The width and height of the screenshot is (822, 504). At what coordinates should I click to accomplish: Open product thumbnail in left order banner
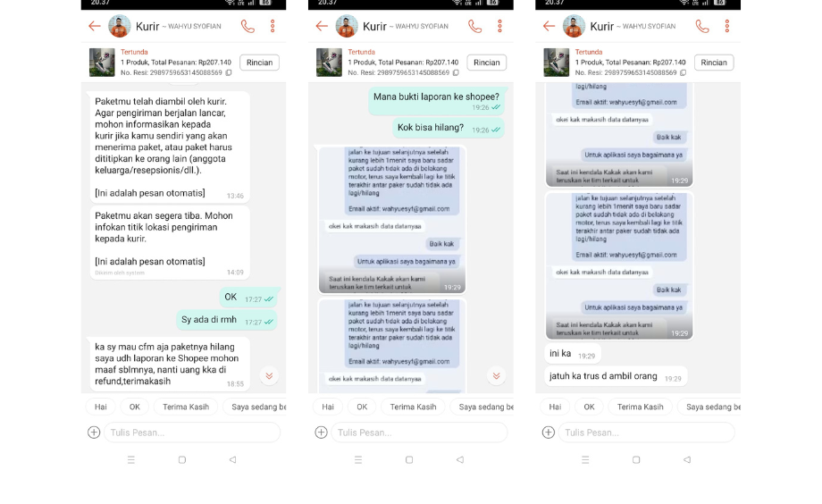[102, 63]
